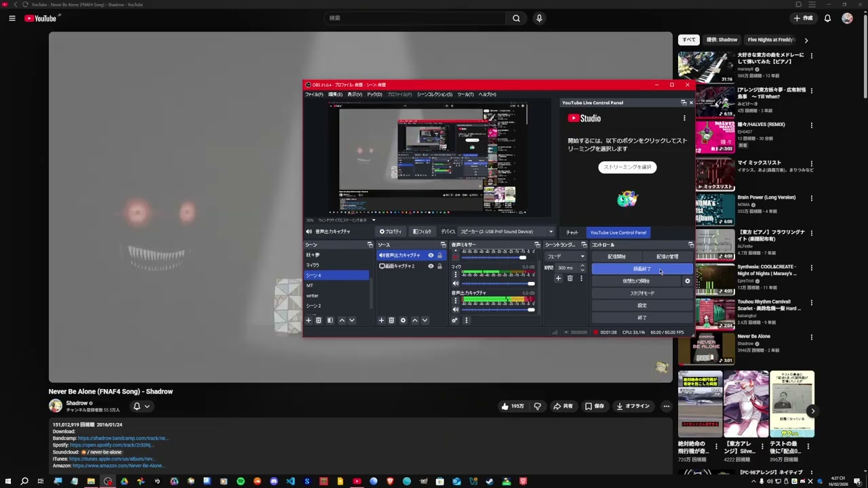Open Visual Studio Code from the taskbar

coord(290,481)
